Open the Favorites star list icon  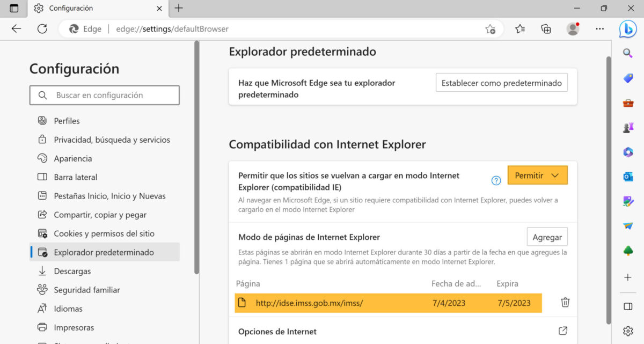tap(519, 29)
